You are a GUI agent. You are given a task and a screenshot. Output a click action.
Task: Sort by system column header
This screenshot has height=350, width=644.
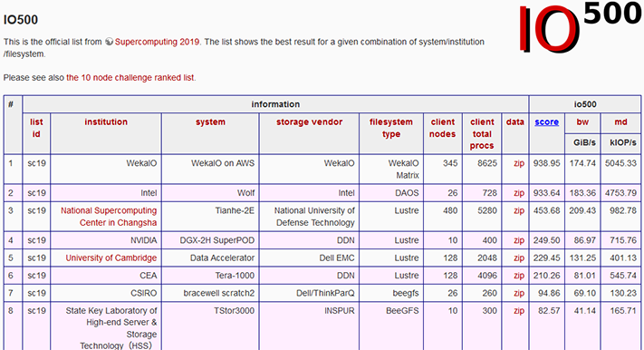pos(210,122)
